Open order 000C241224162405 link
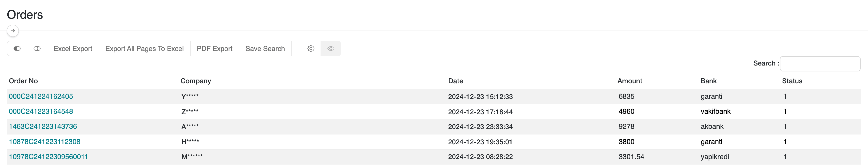 click(41, 97)
